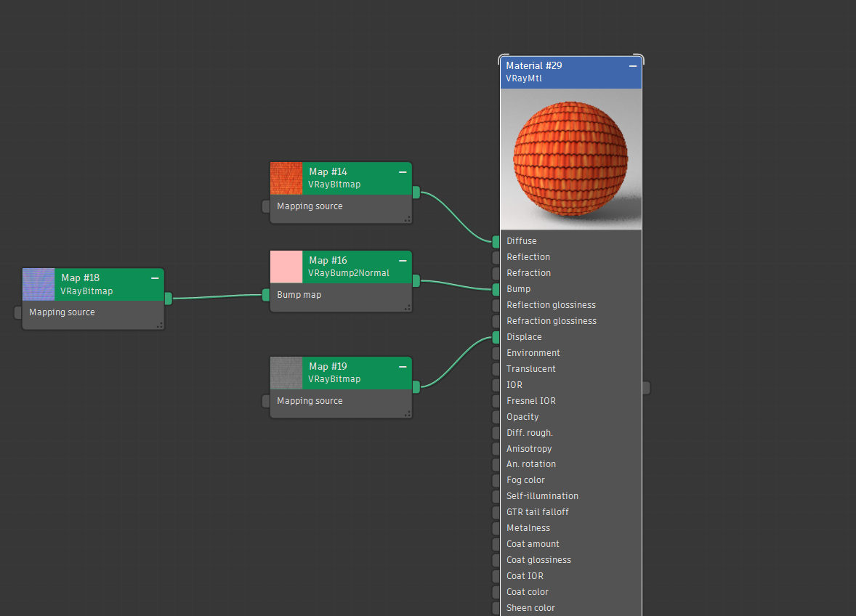Click the Coat IOR input socket
The height and width of the screenshot is (616, 856).
[x=496, y=576]
